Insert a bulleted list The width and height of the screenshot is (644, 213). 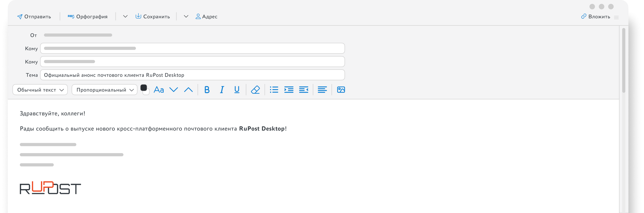274,90
